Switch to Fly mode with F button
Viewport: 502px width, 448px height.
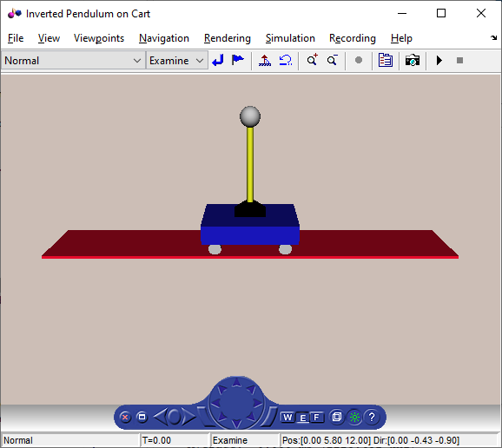(x=317, y=418)
